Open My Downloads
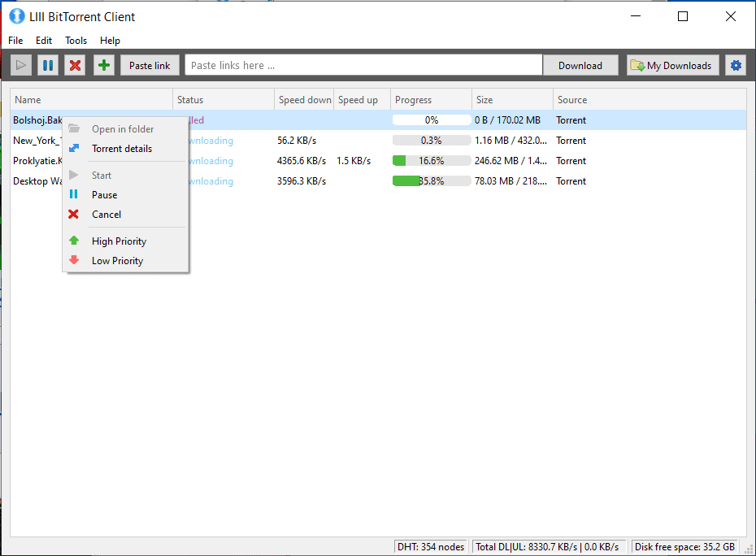Viewport: 756px width, 556px height. coord(672,65)
